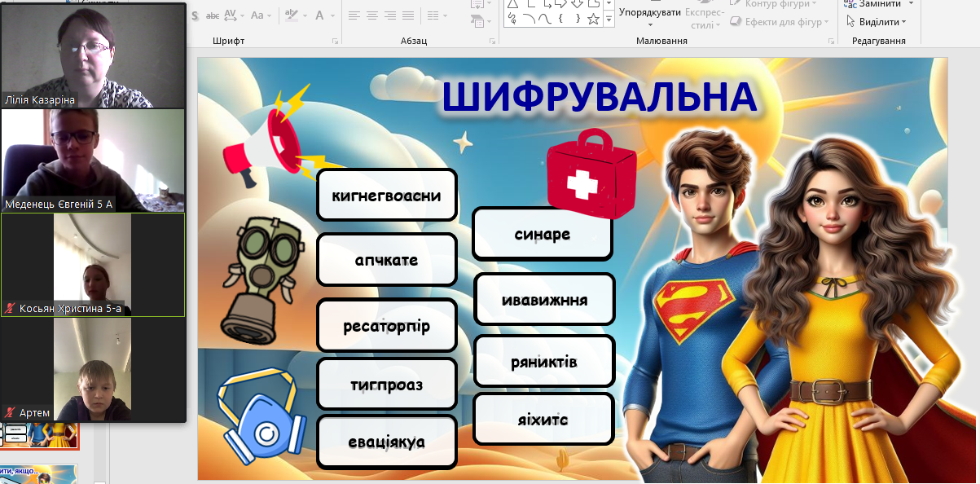Select Лілія Казаріна's video tile
This screenshot has width=980, height=484.
click(93, 56)
